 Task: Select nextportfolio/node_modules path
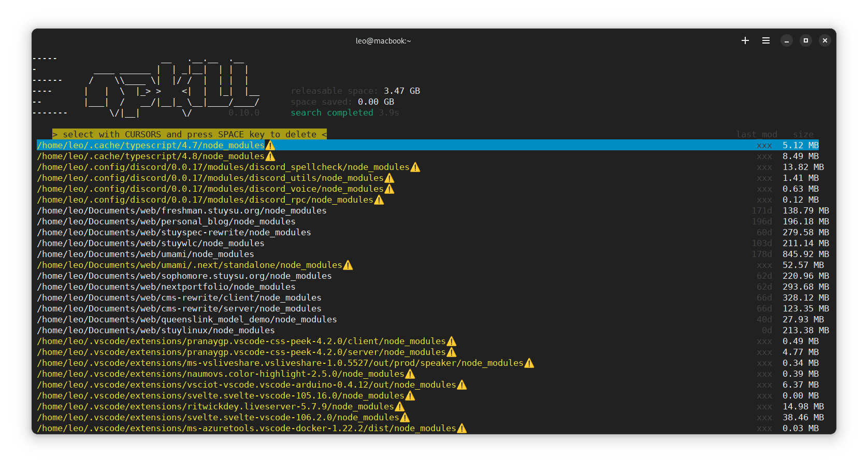(x=166, y=287)
